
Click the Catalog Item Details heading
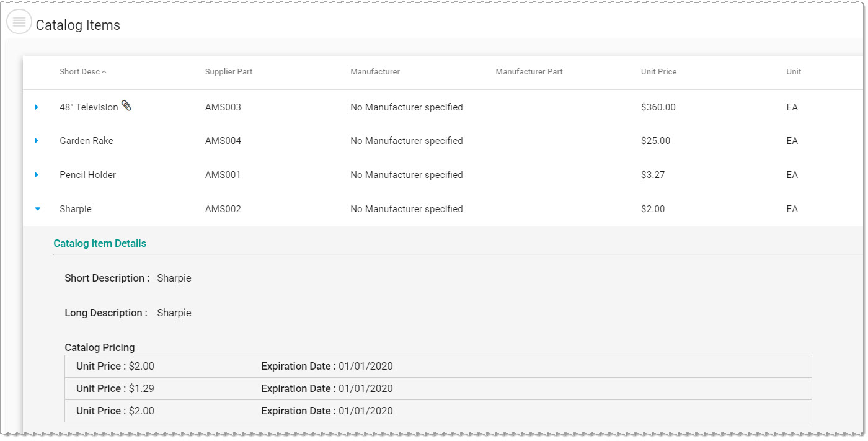point(100,243)
